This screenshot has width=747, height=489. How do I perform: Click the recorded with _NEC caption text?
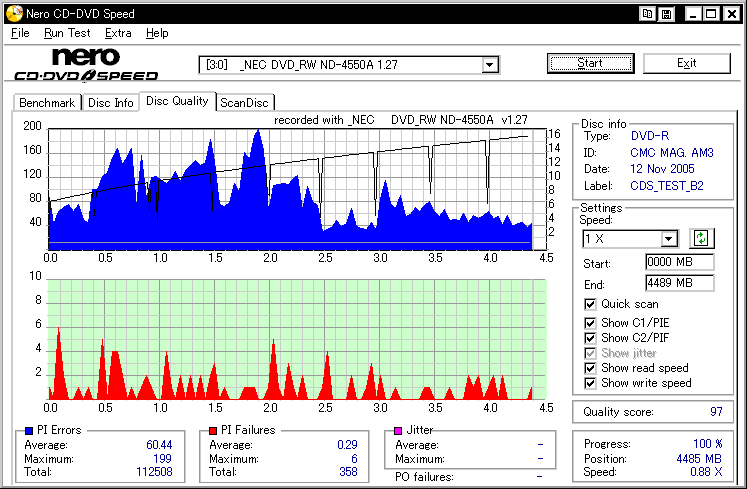tap(401, 120)
